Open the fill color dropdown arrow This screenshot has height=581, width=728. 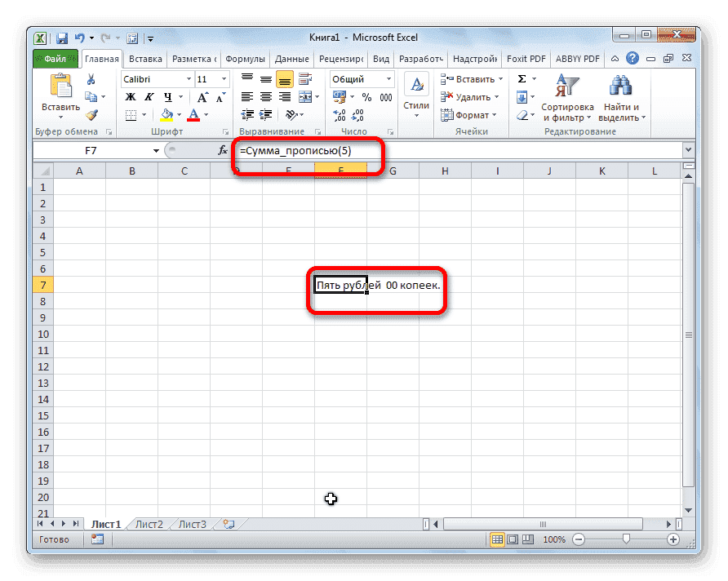[179, 114]
